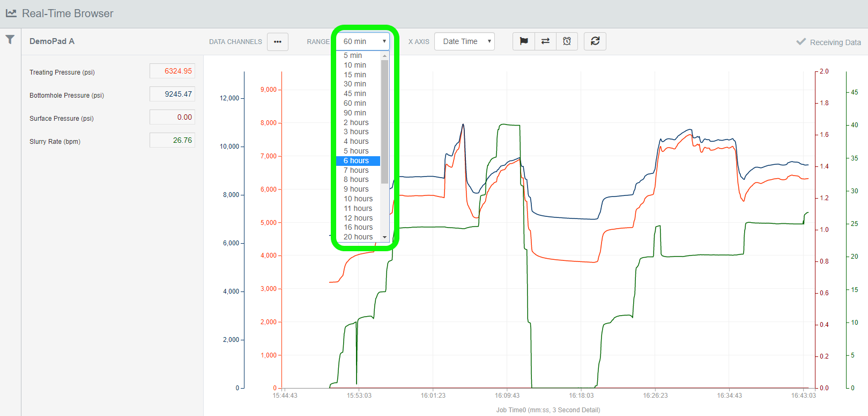The image size is (868, 416).
Task: Choose 30 min in range list
Action: point(355,84)
